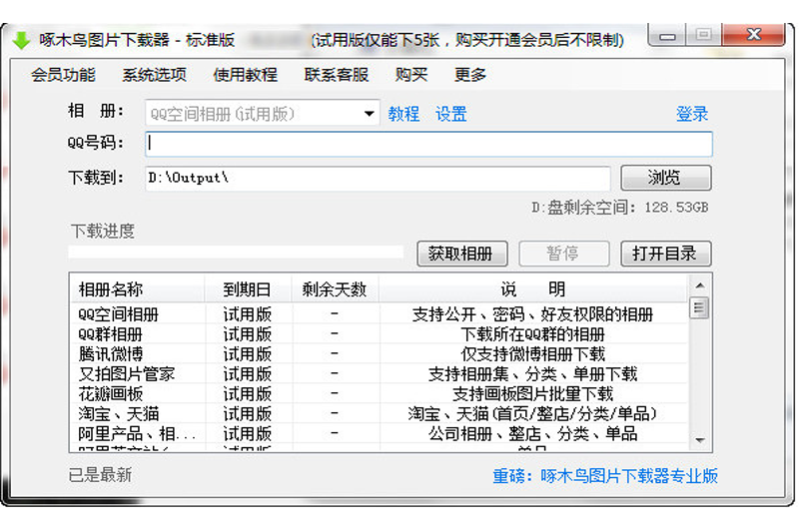The width and height of the screenshot is (799, 532).
Task: Click the download progress bar
Action: pos(236,253)
